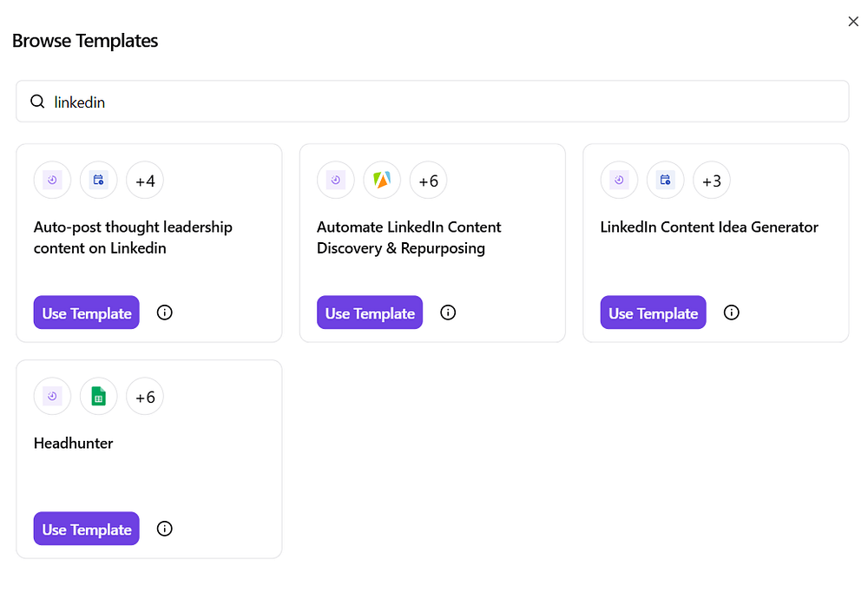Open info for Automate LinkedIn Content Discovery
Screen dimensions: 868x599
click(x=448, y=313)
